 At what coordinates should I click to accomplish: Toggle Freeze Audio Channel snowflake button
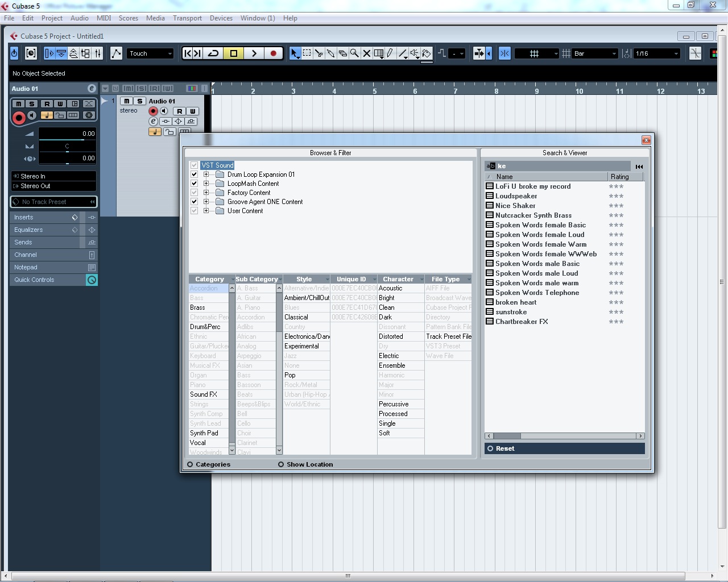tap(89, 115)
